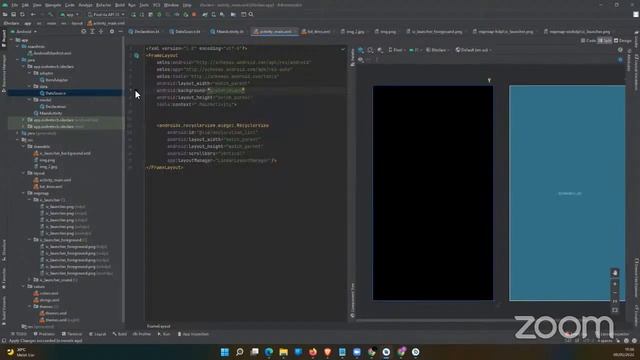
Task: Open the Default (en-us) locale dropdown
Action: [x=473, y=50]
